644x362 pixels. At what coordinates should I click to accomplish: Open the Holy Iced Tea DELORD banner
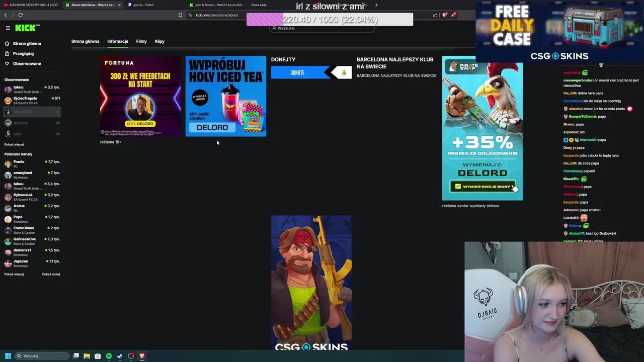coord(226,96)
